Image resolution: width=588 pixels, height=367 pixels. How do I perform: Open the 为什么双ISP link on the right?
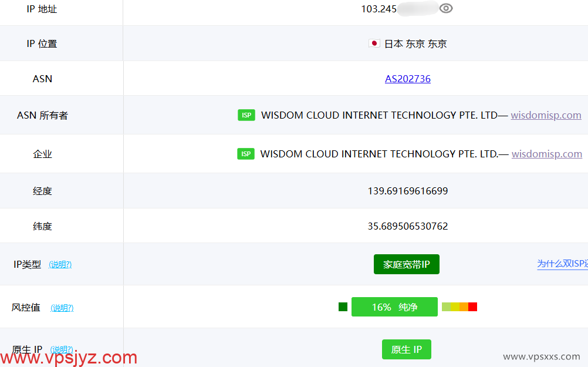(x=562, y=264)
